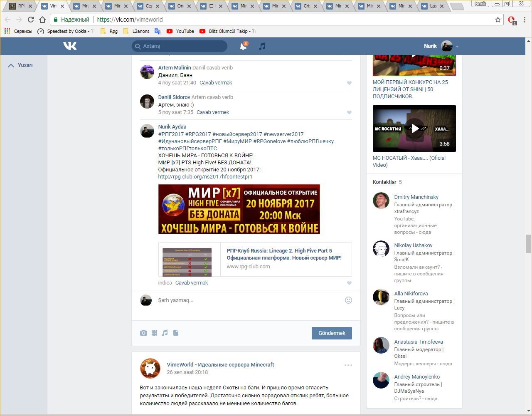
Task: Focus the Axtarış search field
Action: (x=180, y=46)
